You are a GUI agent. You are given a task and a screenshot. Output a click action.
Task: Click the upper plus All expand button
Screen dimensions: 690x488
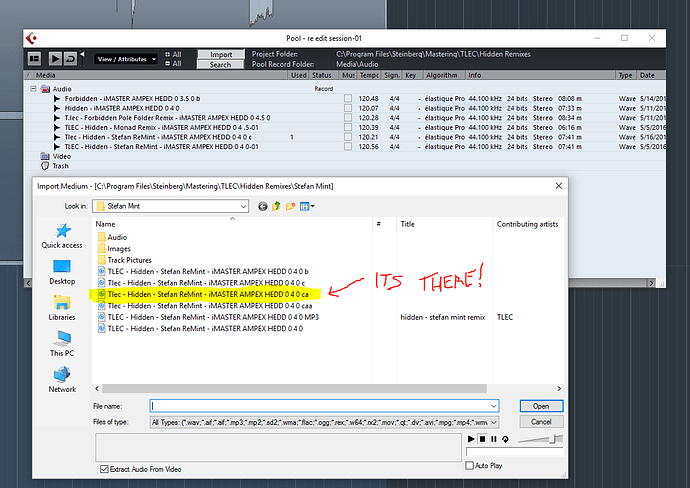point(173,55)
